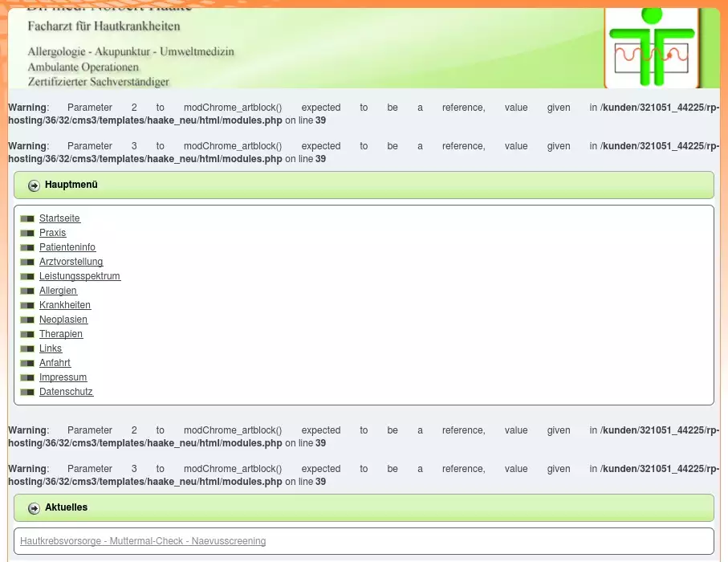728x562 pixels.
Task: Click the bullet icon next to Allergien
Action: [x=27, y=291]
